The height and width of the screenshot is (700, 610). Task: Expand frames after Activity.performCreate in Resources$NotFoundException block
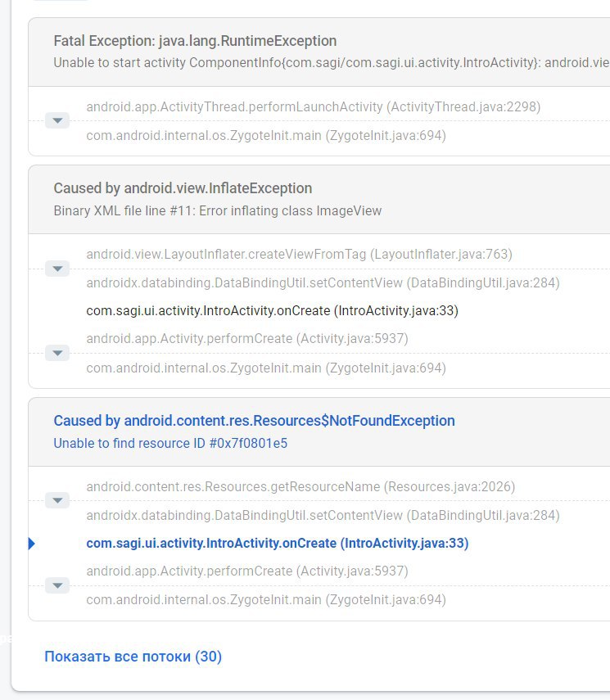[x=57, y=585]
